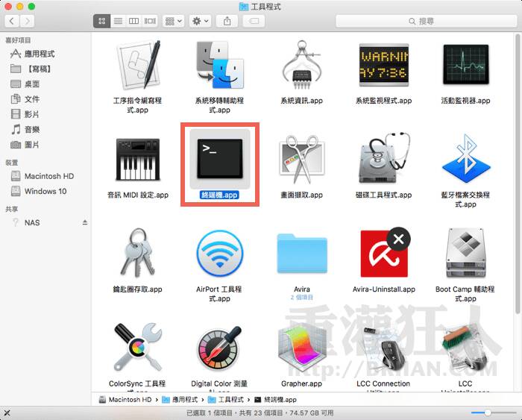The width and height of the screenshot is (522, 420).
Task: Select the 藍牙檔案交換程式 Bluetooth icon
Action: pyautogui.click(x=466, y=158)
